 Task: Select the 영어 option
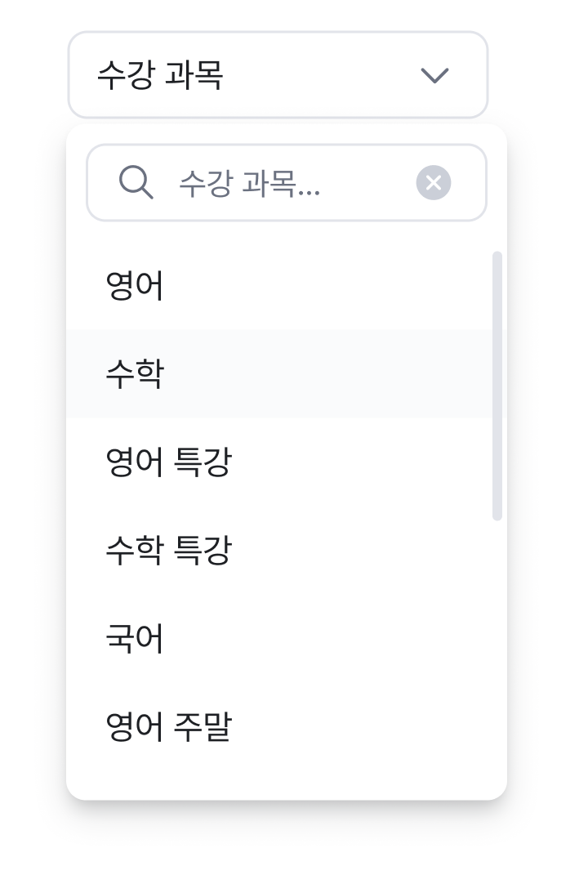pyautogui.click(x=279, y=285)
